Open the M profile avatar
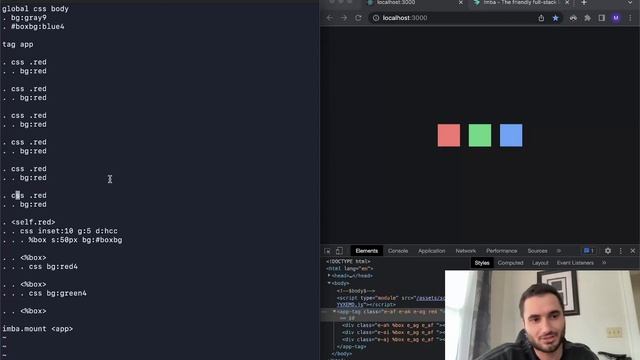The width and height of the screenshot is (640, 360). tap(616, 18)
